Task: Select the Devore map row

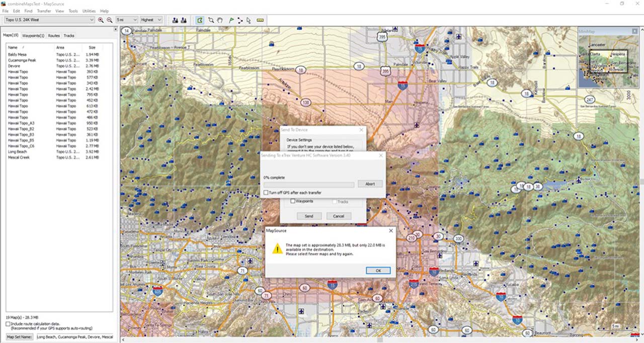Action: click(53, 66)
